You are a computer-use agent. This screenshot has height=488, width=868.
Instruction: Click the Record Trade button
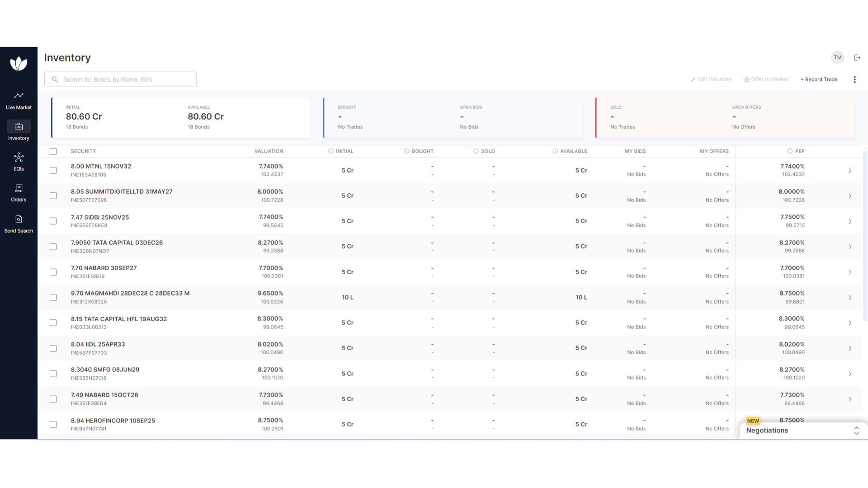(819, 79)
